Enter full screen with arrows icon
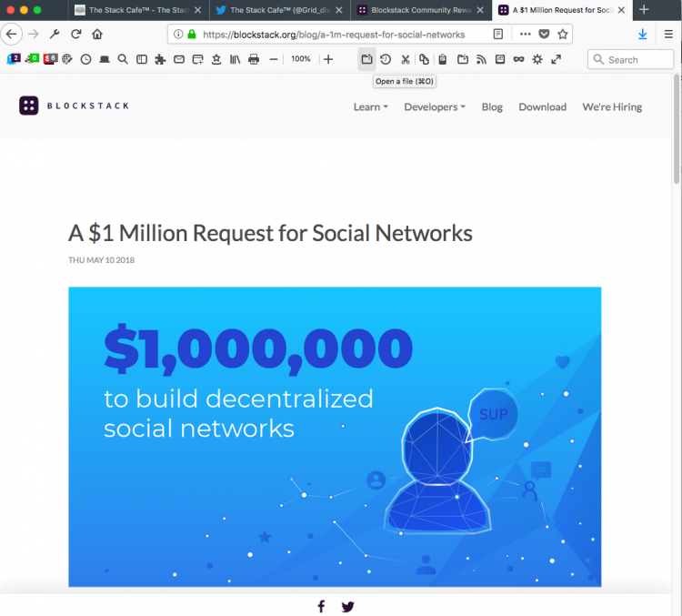 tap(556, 59)
